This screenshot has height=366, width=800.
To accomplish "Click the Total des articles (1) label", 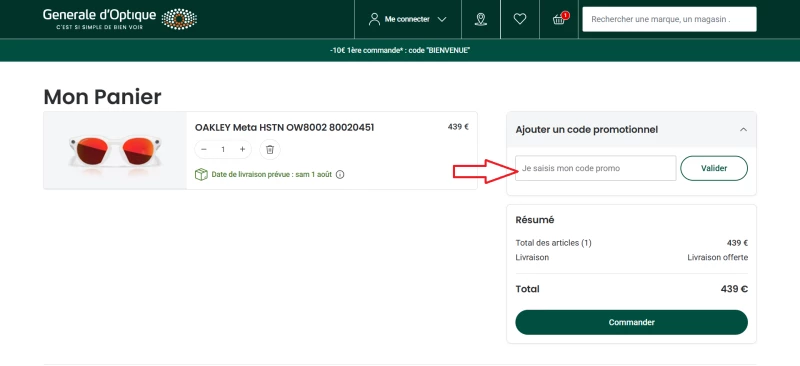I will (554, 243).
